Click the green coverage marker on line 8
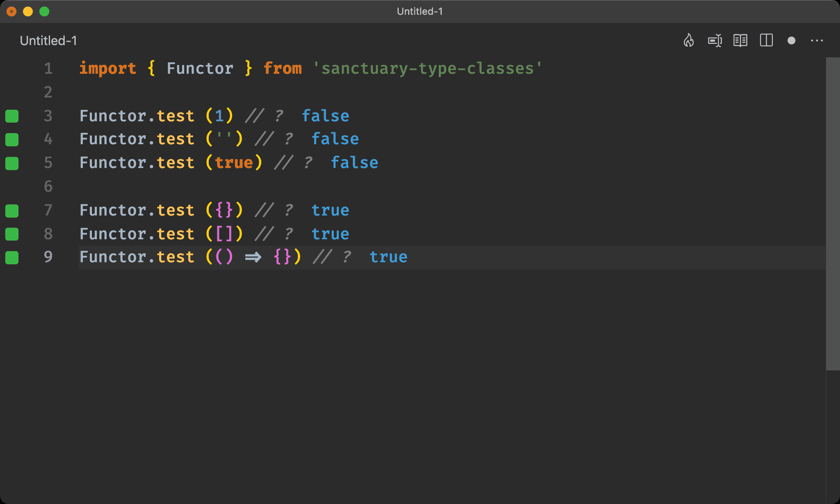The image size is (840, 504). (12, 234)
